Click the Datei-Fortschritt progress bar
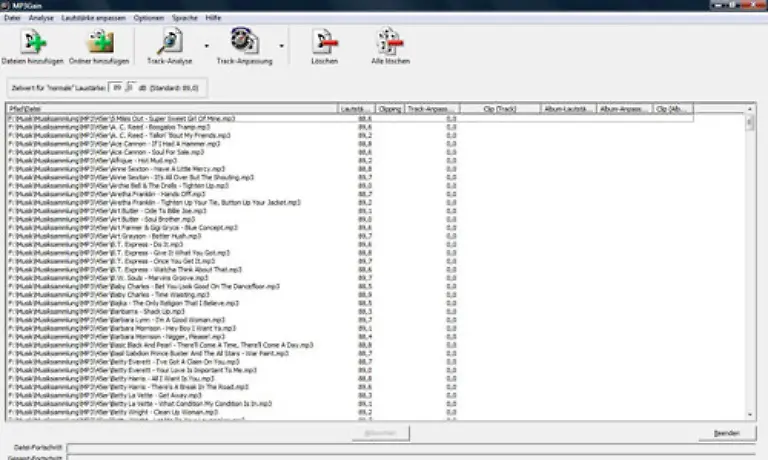 (x=411, y=448)
